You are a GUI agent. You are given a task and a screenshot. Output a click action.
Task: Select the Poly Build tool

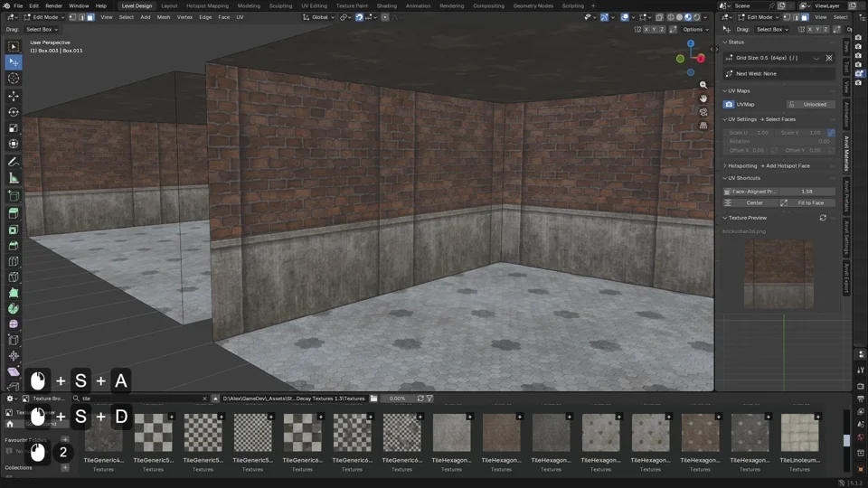point(14,293)
